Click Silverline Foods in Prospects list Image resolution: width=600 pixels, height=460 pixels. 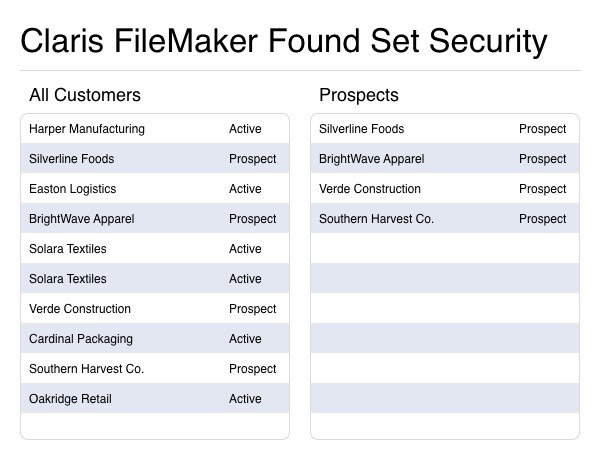tap(362, 129)
